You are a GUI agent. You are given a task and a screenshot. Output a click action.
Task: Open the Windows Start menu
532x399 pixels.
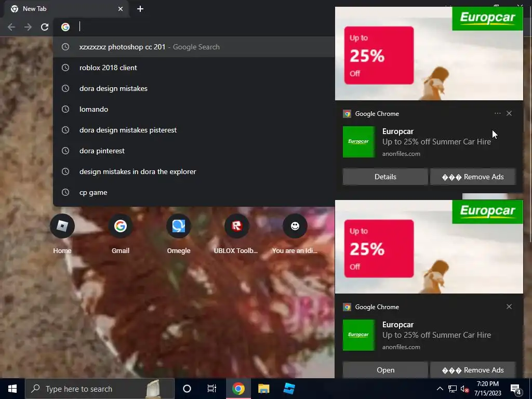click(x=12, y=389)
